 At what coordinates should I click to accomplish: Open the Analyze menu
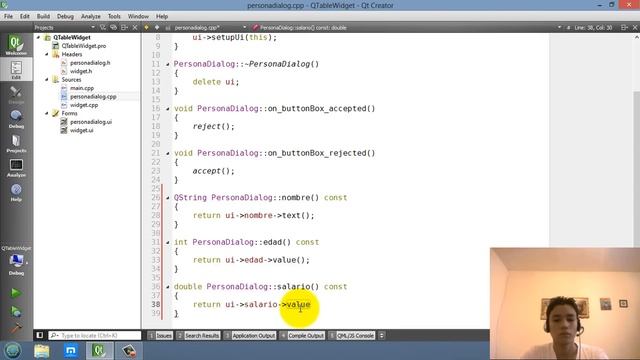click(91, 16)
